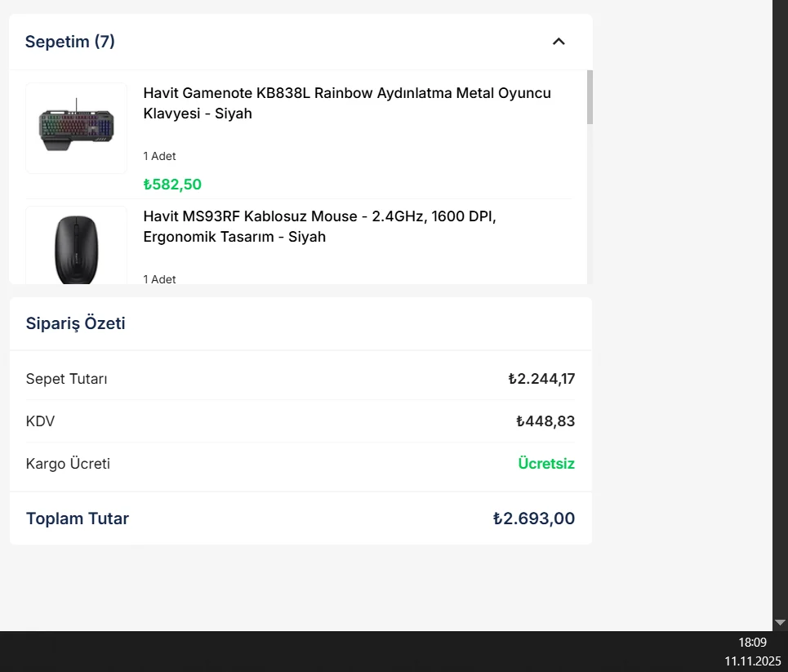Click the Sepetim (7) heading
Viewport: 788px width, 672px height.
tap(70, 42)
